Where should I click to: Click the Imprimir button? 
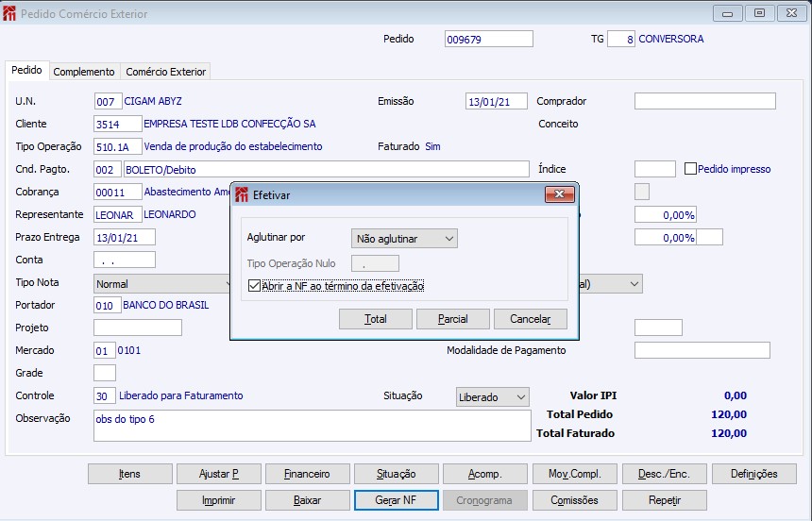218,500
